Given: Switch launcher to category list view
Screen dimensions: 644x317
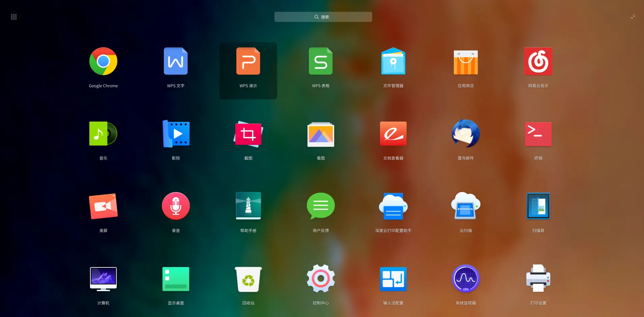Looking at the screenshot, I should (x=13, y=17).
